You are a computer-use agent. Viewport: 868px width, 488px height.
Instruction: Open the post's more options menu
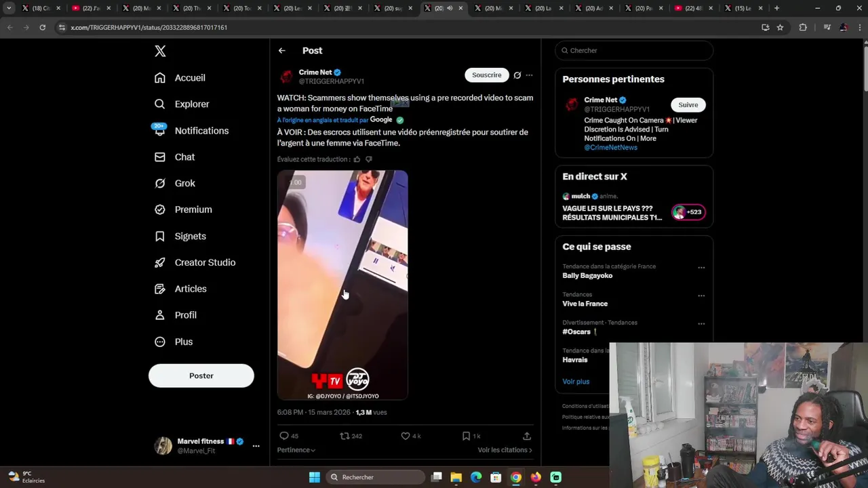click(x=530, y=75)
